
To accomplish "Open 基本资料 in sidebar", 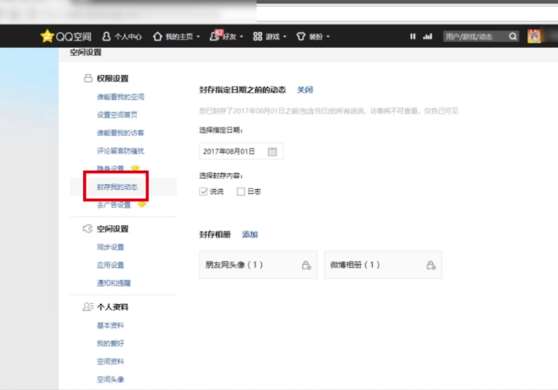I will (110, 325).
